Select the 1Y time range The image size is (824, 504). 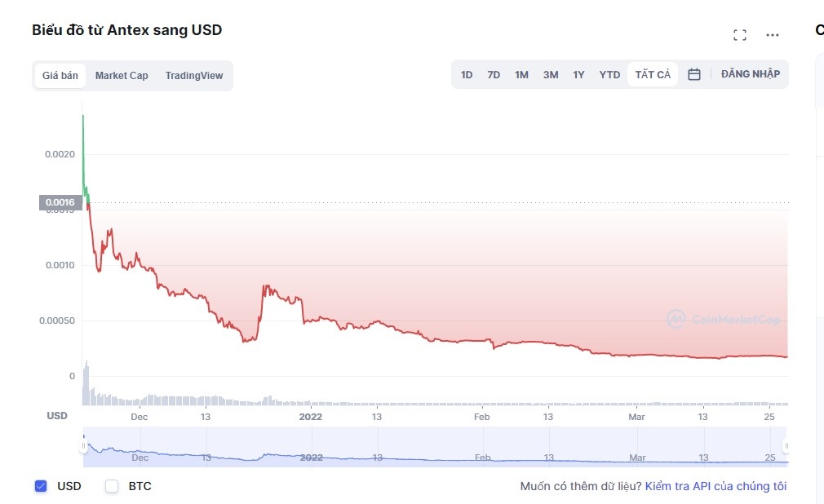(x=578, y=74)
